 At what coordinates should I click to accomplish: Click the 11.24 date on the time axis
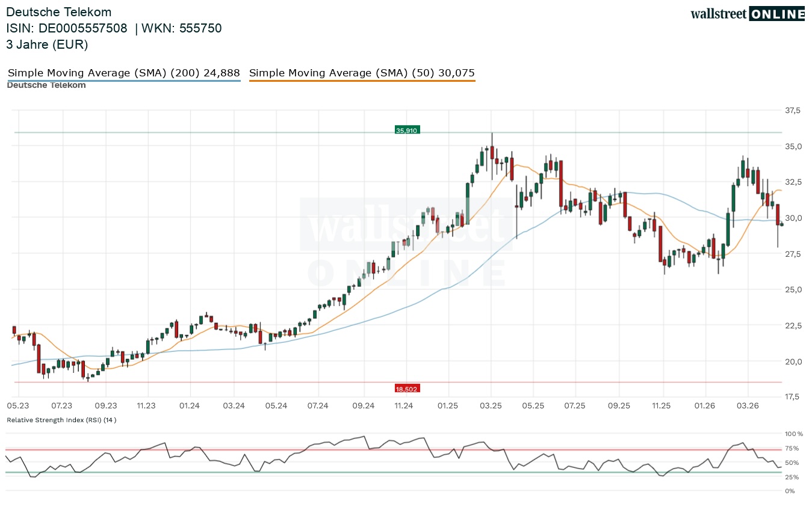tap(404, 406)
